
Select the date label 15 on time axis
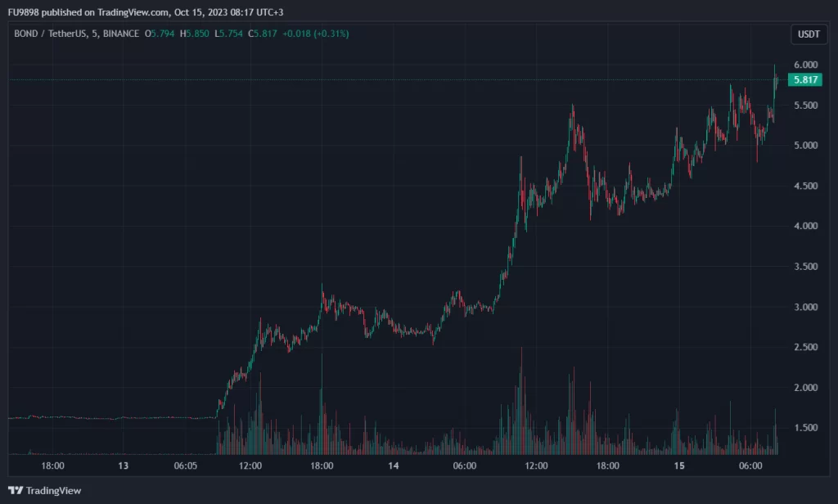pos(679,466)
